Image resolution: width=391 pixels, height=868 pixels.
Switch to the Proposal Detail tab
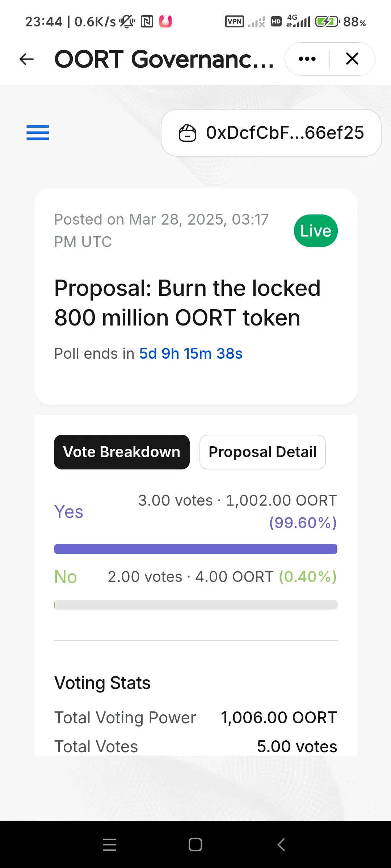point(262,452)
